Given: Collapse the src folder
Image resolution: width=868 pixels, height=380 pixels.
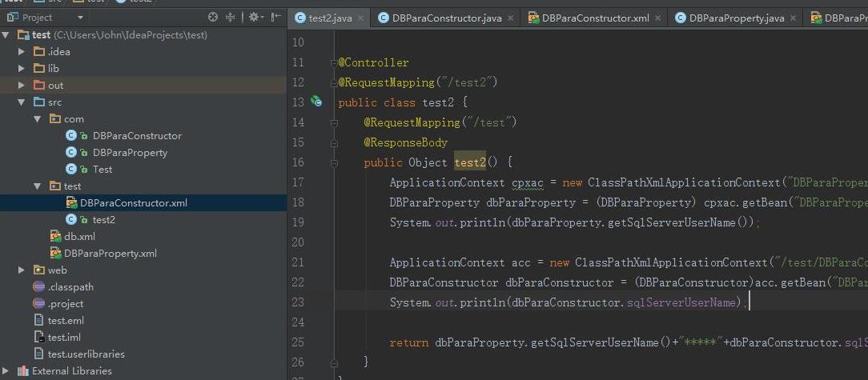Looking at the screenshot, I should click(22, 102).
